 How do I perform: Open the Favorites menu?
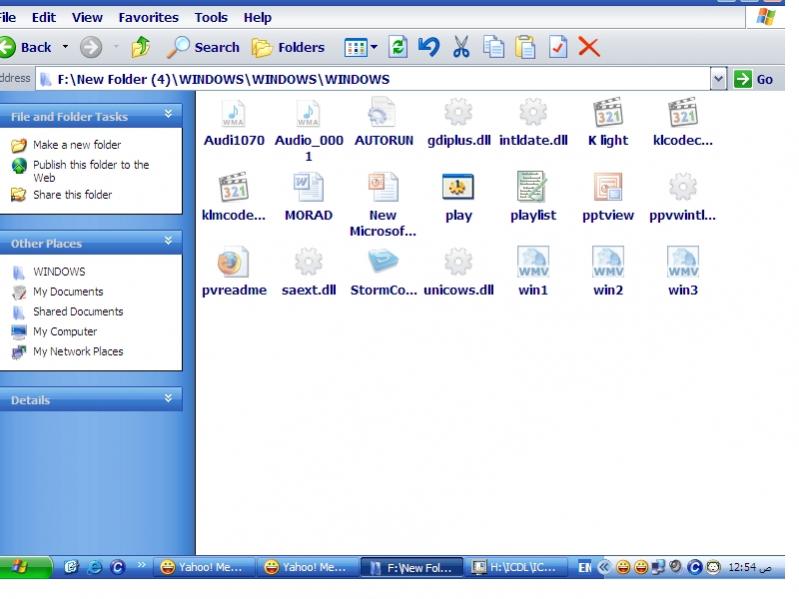click(x=148, y=17)
